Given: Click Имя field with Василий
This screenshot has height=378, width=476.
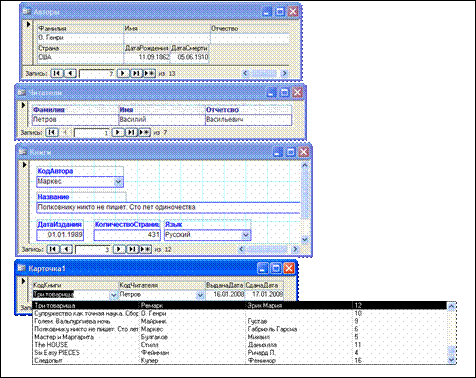Looking at the screenshot, I should (162, 119).
